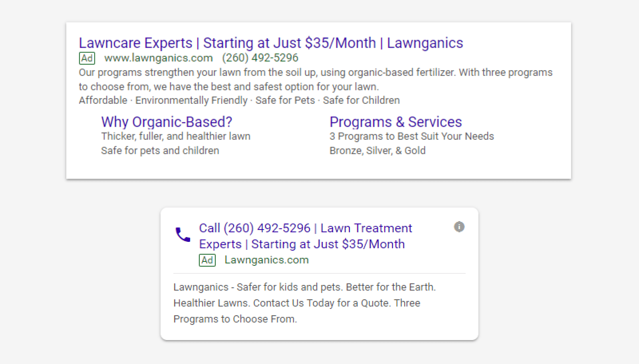Select the 'Bronze, Silver, & Gold' text
Viewport: 639px width, 364px height.
pos(377,150)
